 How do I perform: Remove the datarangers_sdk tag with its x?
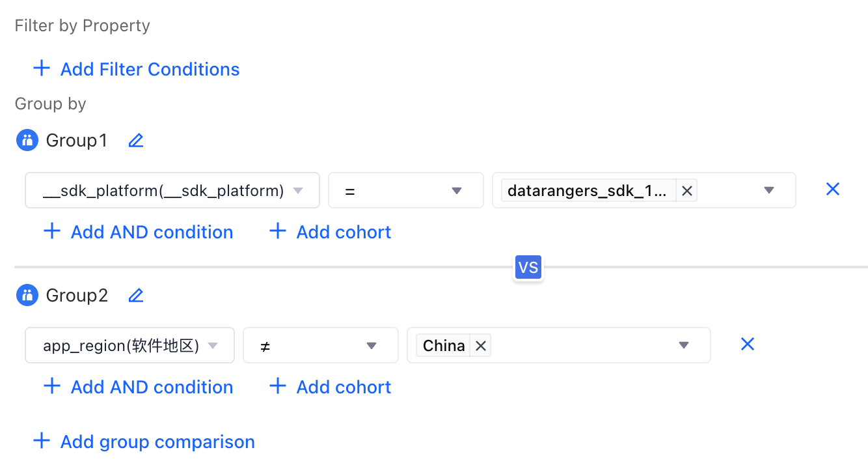click(x=686, y=191)
